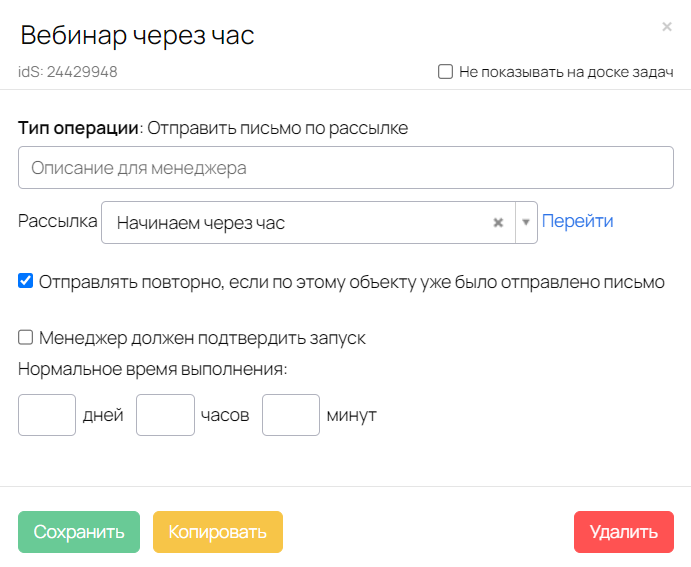Click into the минут input box
Image resolution: width=691 pixels, height=567 pixels.
290,415
